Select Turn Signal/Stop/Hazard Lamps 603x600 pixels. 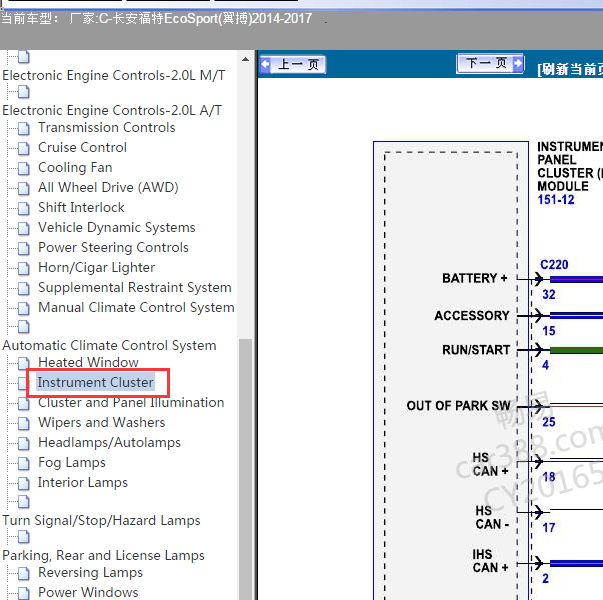(x=101, y=520)
